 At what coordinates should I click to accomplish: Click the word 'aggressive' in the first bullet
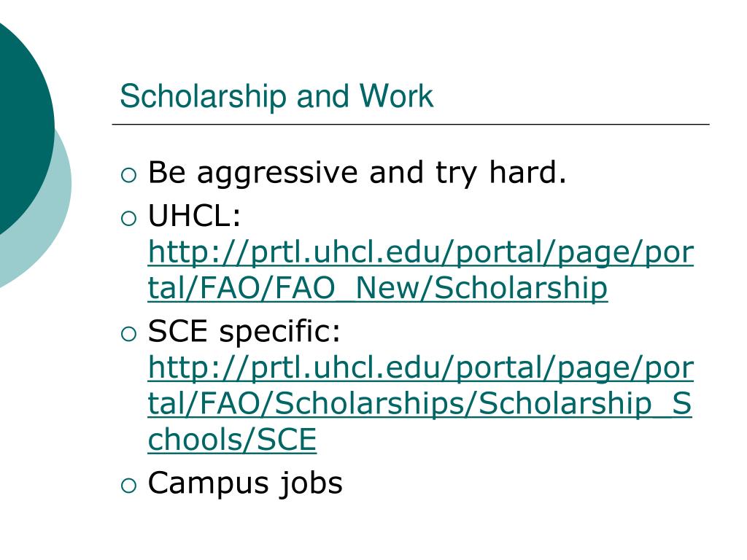(277, 174)
